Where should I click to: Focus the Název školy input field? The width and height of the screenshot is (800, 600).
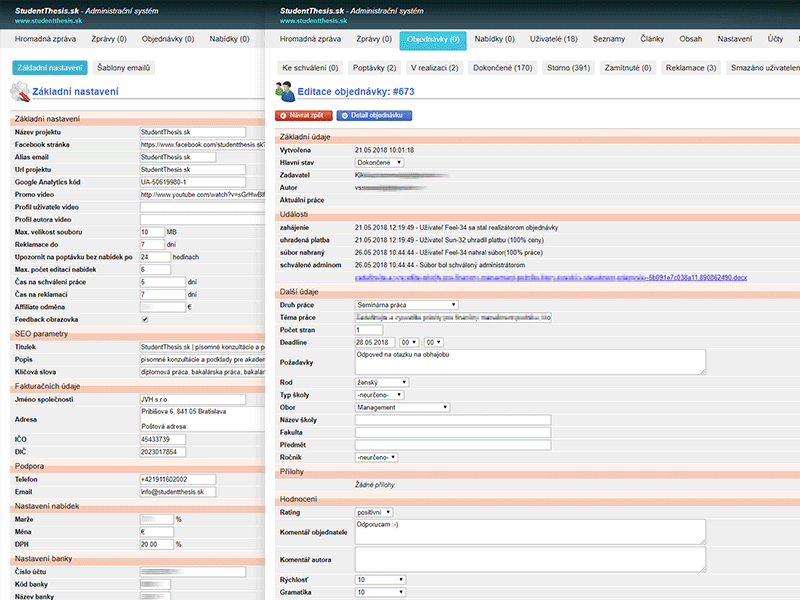pyautogui.click(x=453, y=420)
